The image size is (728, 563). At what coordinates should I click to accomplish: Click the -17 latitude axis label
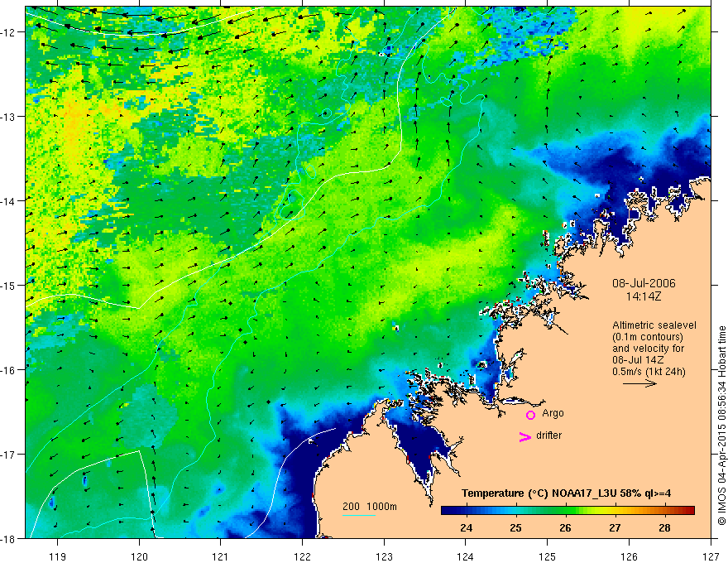point(9,455)
